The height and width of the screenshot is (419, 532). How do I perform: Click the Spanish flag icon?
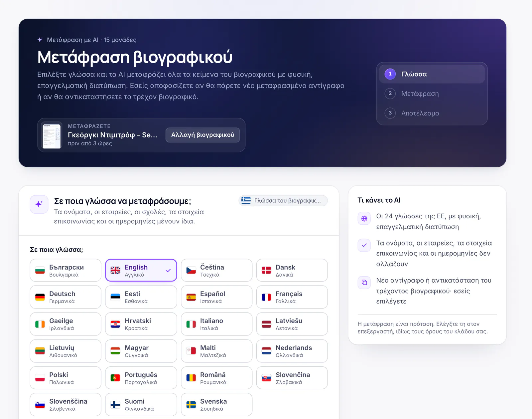pyautogui.click(x=191, y=297)
